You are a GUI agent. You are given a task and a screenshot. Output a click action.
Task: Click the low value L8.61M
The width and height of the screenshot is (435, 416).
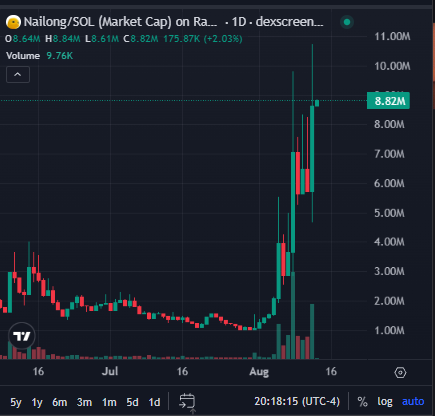(x=102, y=39)
